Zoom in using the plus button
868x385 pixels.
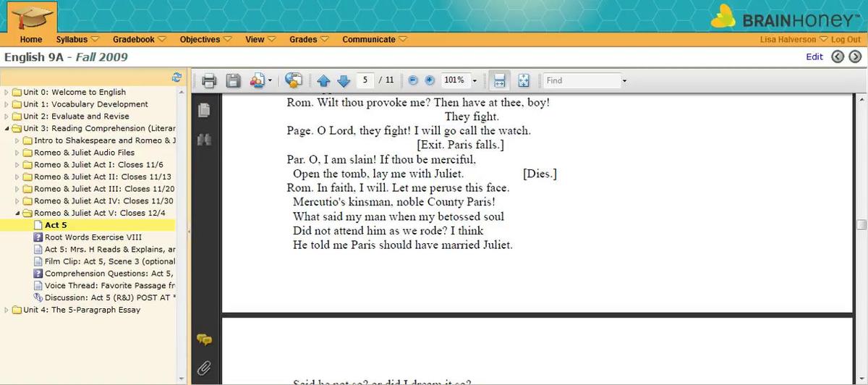tap(429, 80)
